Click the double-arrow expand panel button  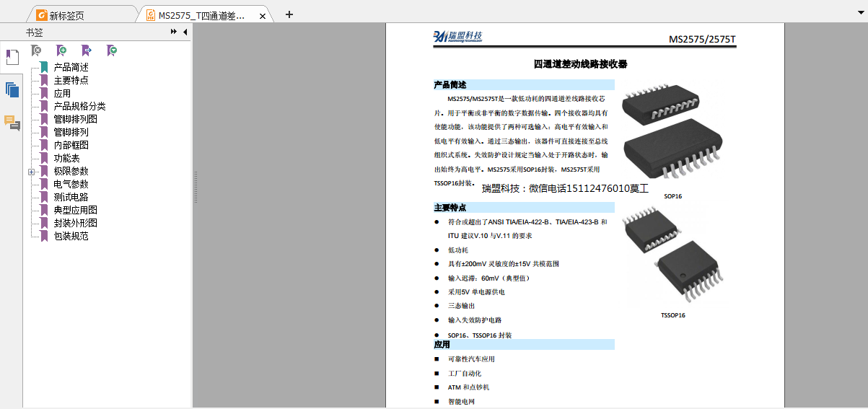174,32
